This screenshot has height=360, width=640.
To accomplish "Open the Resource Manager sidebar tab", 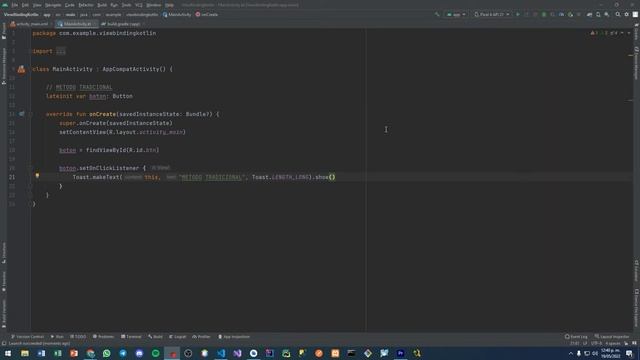I will 4,66.
